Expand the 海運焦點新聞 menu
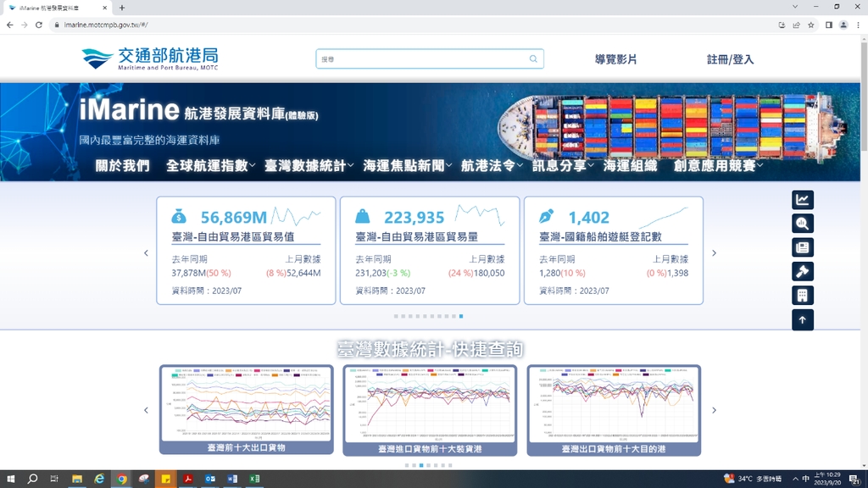This screenshot has width=868, height=488. pos(408,165)
